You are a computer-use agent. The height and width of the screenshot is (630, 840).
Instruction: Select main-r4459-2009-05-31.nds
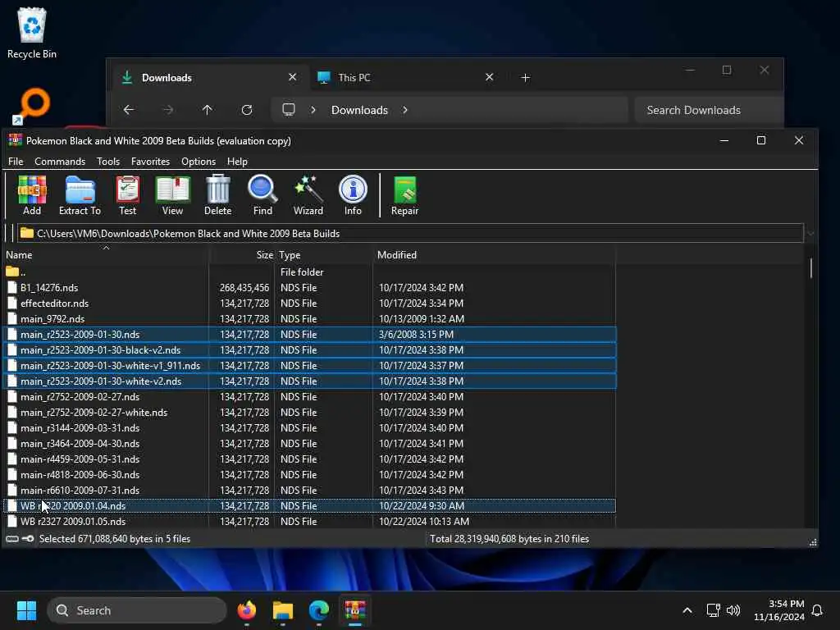coord(309,459)
